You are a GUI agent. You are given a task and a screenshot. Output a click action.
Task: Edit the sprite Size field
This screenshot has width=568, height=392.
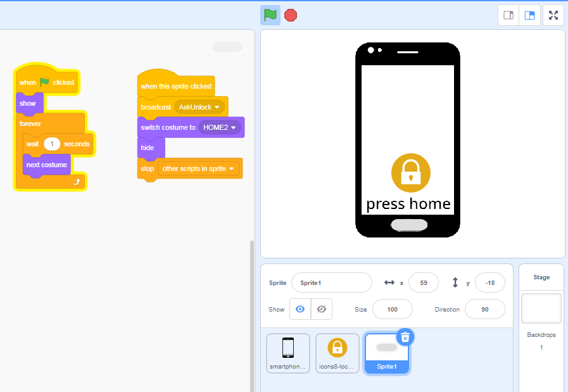tap(393, 310)
